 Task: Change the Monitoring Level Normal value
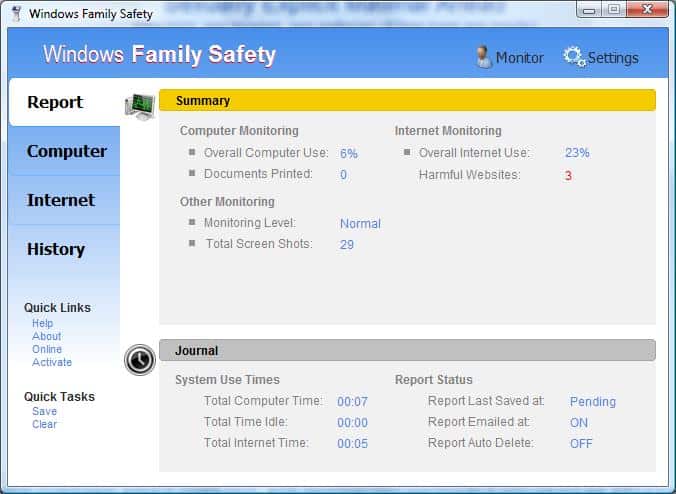click(360, 224)
